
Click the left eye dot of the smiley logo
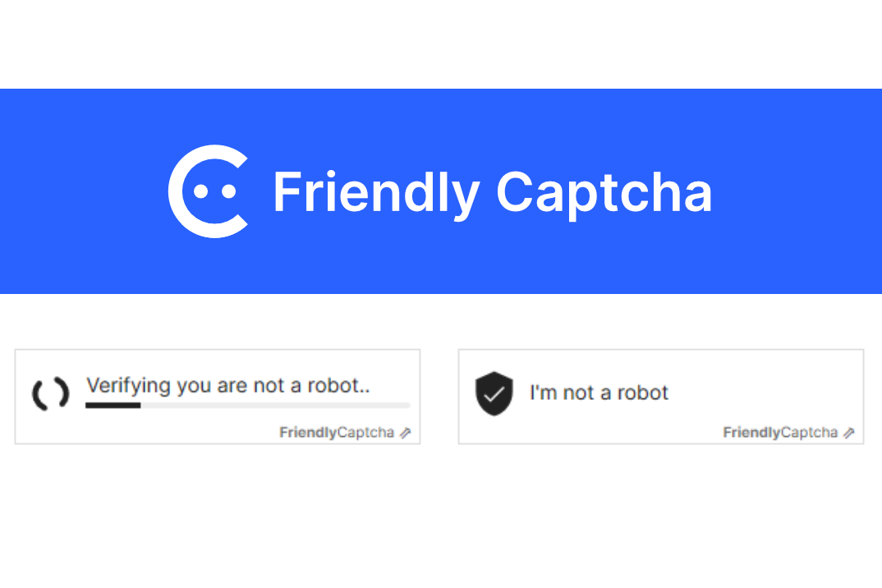click(199, 191)
